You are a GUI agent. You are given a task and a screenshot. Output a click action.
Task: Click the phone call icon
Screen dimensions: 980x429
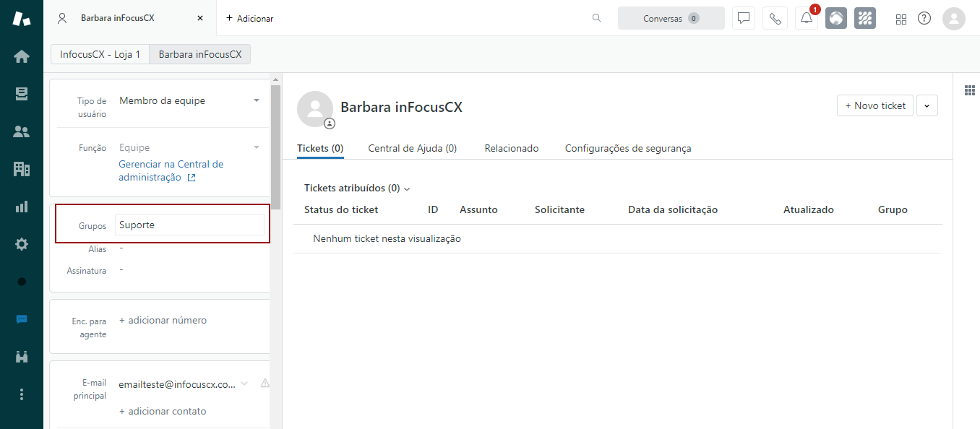[775, 18]
